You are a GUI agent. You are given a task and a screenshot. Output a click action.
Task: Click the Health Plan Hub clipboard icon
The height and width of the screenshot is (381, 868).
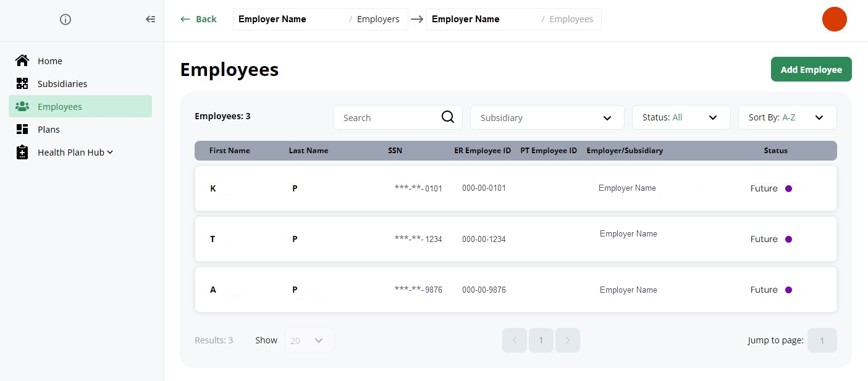coord(22,152)
